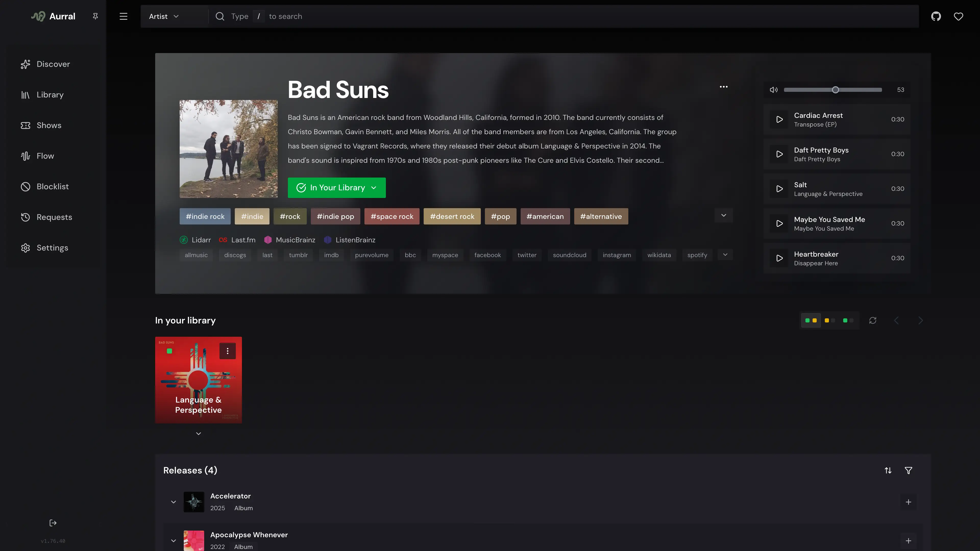Open the wikidata external link
The height and width of the screenshot is (551, 980).
pyautogui.click(x=659, y=255)
